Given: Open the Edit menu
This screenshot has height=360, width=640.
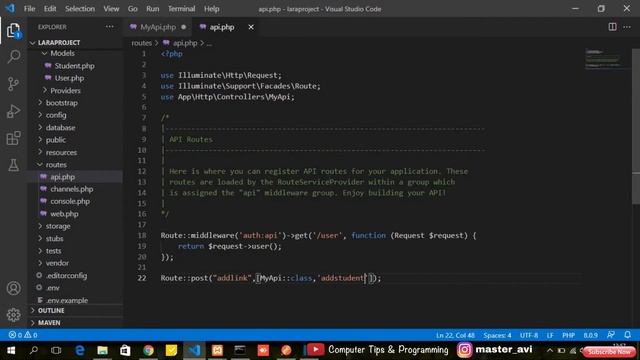Looking at the screenshot, I should point(50,9).
